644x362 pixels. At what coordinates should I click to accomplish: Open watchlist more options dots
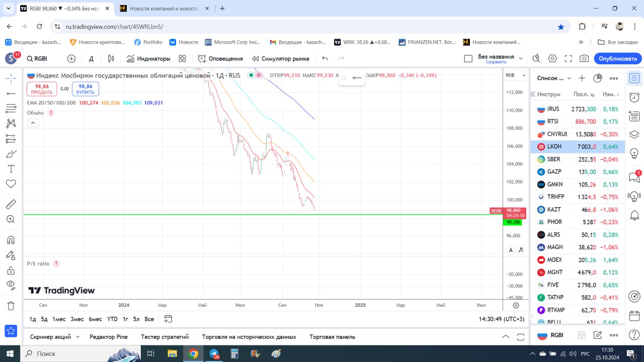click(x=614, y=78)
